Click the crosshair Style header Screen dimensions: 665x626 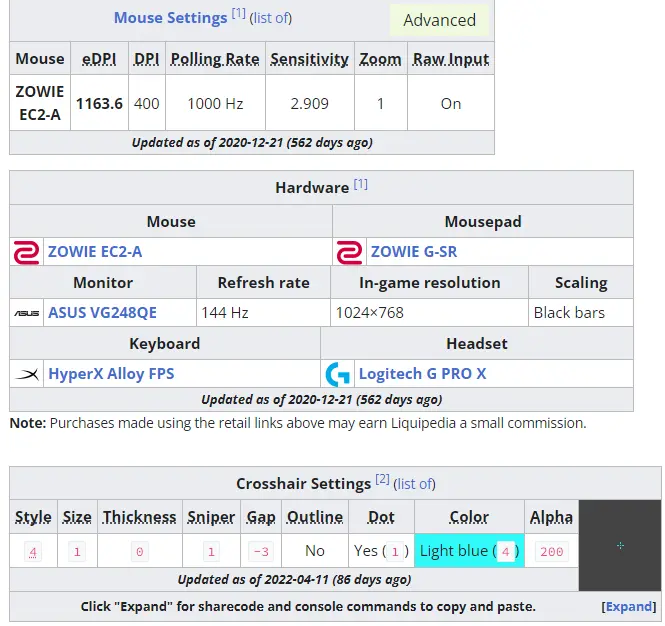(x=33, y=517)
